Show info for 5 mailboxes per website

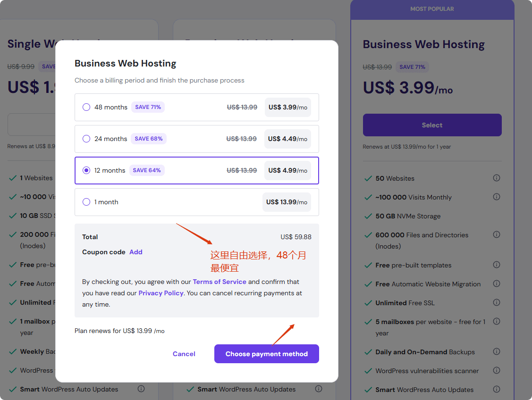pyautogui.click(x=496, y=321)
